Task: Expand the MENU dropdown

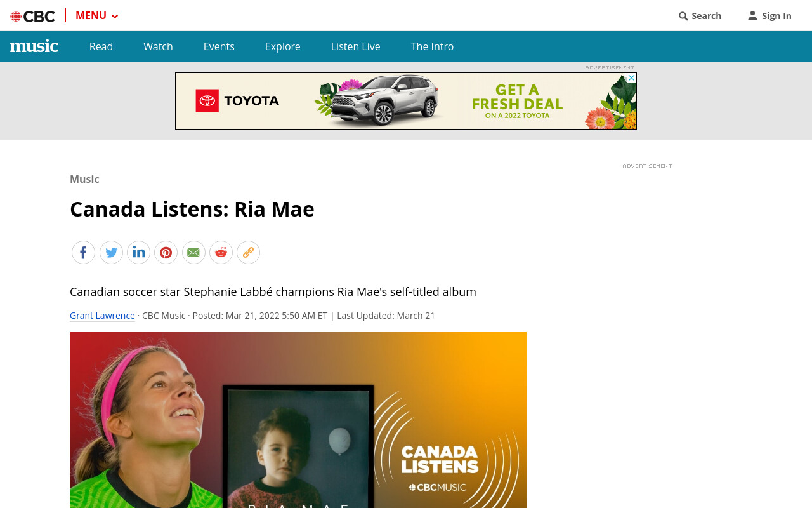Action: (96, 16)
